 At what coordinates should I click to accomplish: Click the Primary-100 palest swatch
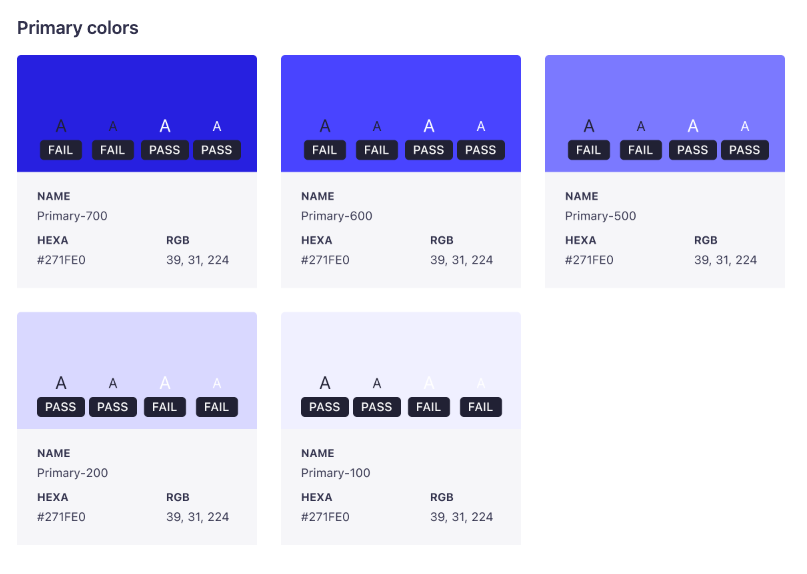coord(401,370)
